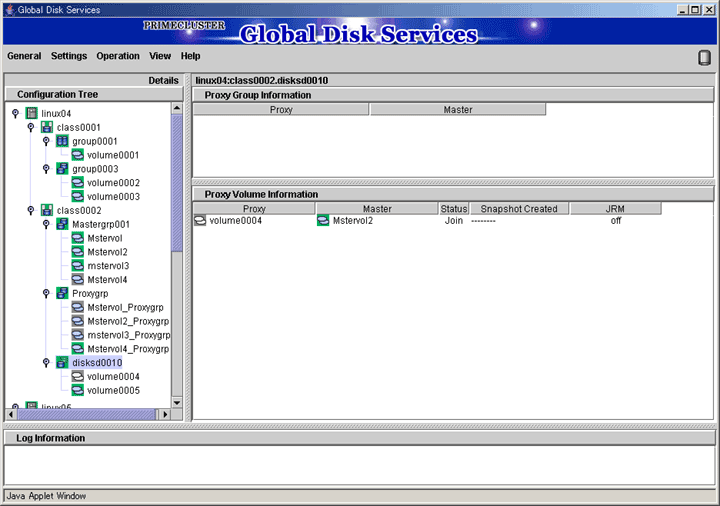Collapse the group0003 tree node
720x506 pixels.
46,169
